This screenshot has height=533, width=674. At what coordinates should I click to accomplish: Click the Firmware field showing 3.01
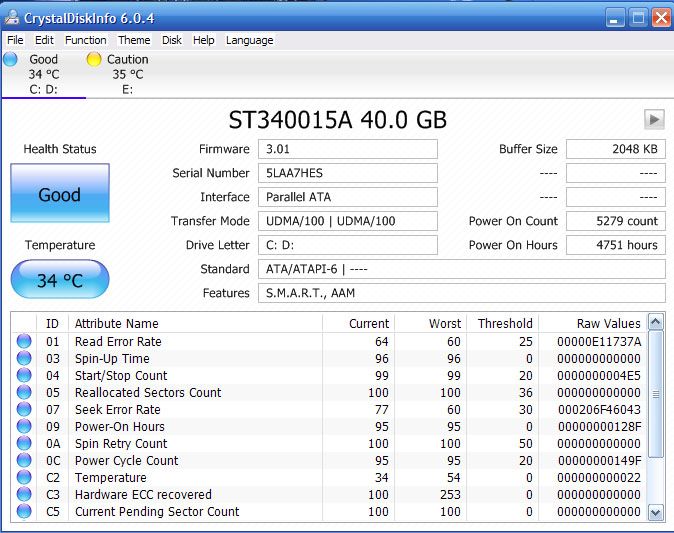point(348,149)
